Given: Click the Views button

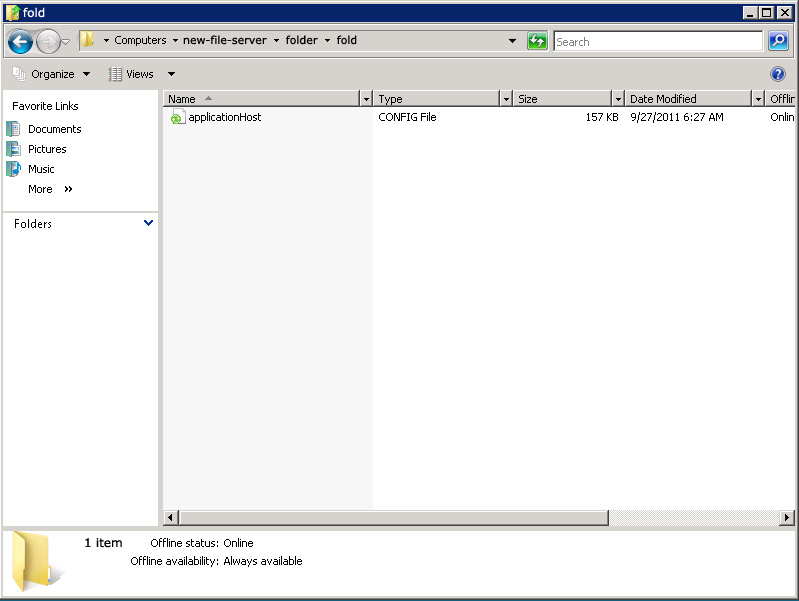Looking at the screenshot, I should (131, 74).
